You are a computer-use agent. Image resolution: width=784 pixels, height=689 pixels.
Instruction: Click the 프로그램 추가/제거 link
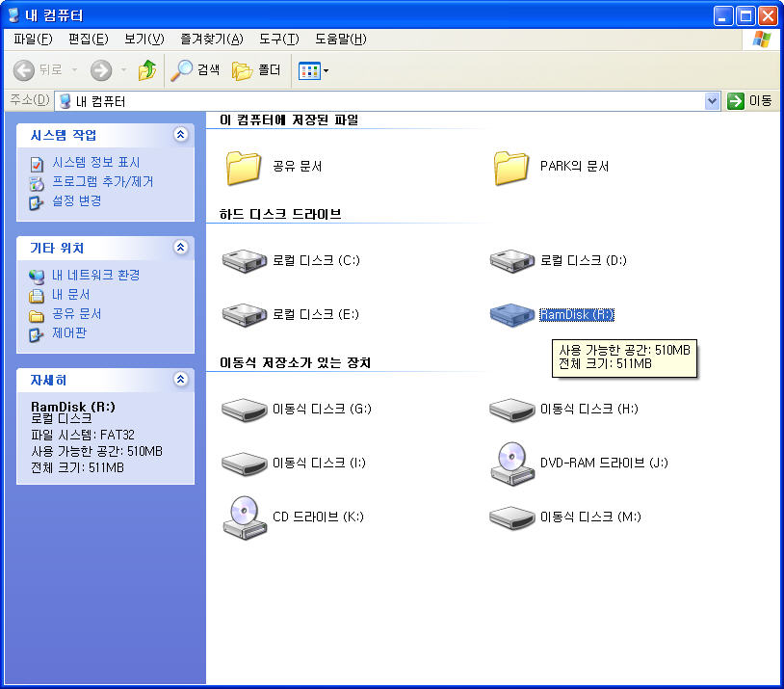tap(103, 181)
